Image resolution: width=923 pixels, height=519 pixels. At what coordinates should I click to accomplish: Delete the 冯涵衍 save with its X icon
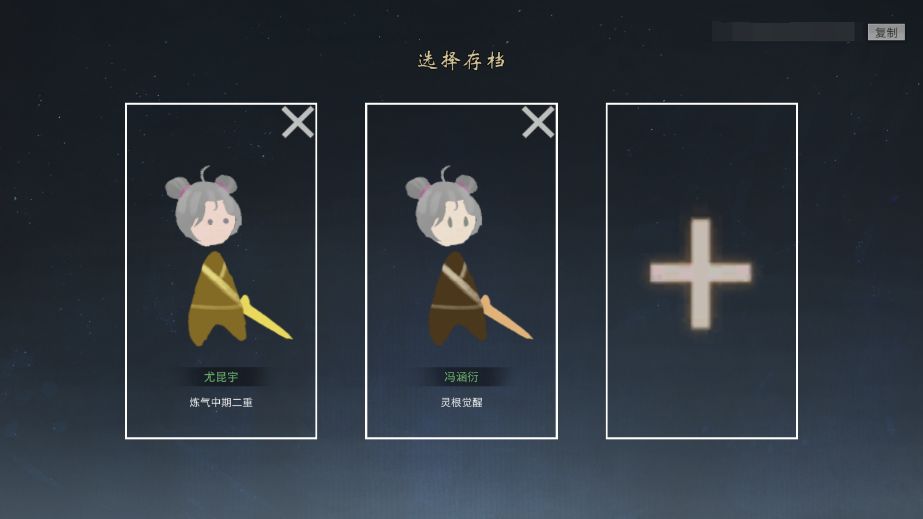pyautogui.click(x=537, y=122)
